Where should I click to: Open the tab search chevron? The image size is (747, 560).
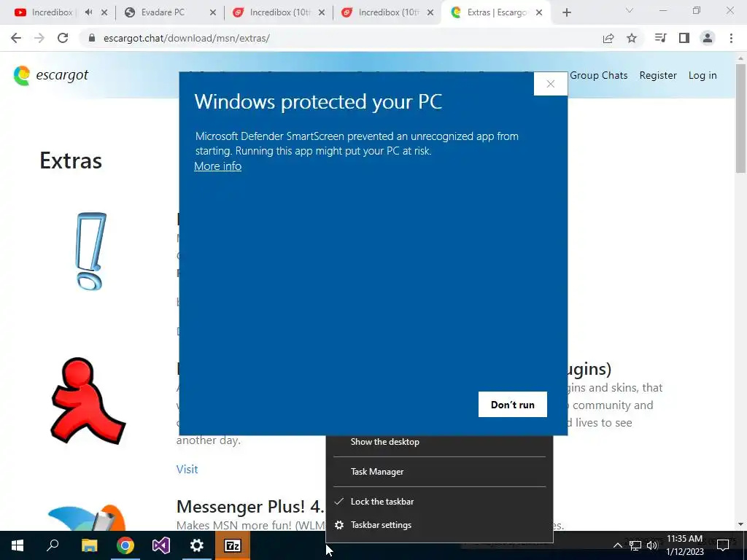coord(630,10)
